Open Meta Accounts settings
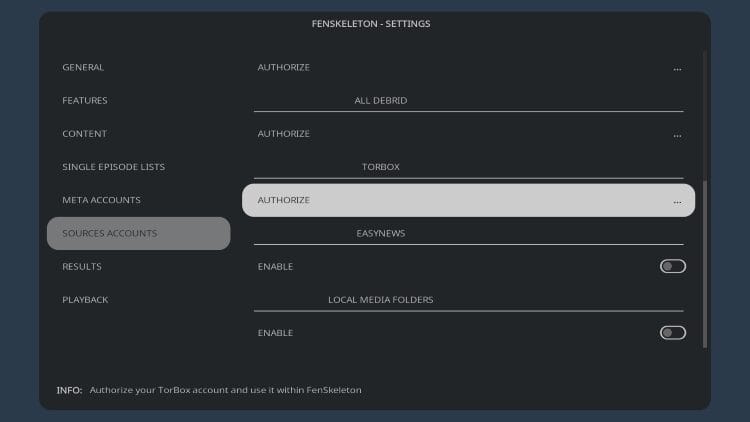Image resolution: width=750 pixels, height=422 pixels. pyautogui.click(x=139, y=200)
